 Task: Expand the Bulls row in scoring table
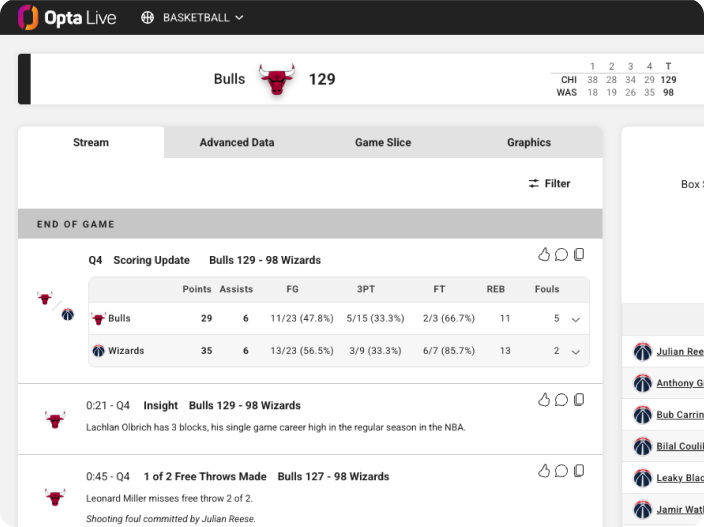coord(576,319)
